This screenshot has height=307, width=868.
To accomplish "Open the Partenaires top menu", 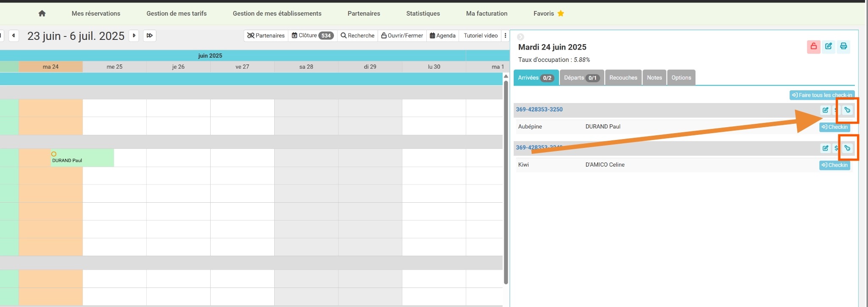I will click(364, 14).
